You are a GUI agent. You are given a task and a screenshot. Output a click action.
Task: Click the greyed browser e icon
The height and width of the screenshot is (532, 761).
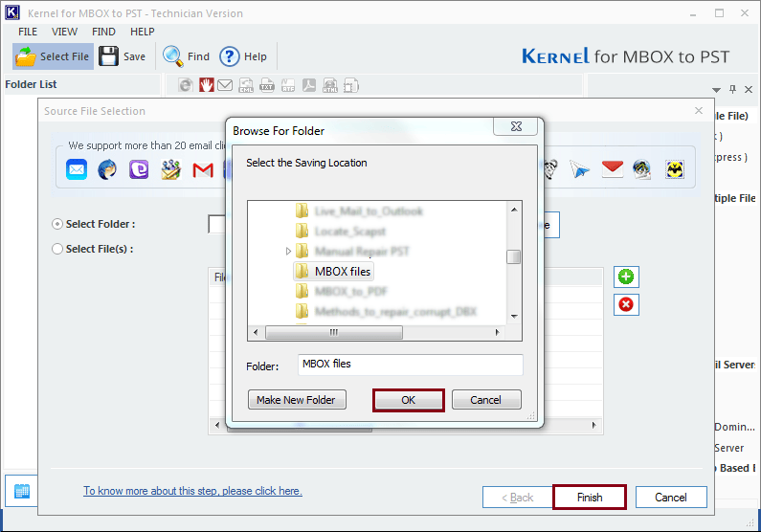pyautogui.click(x=186, y=85)
